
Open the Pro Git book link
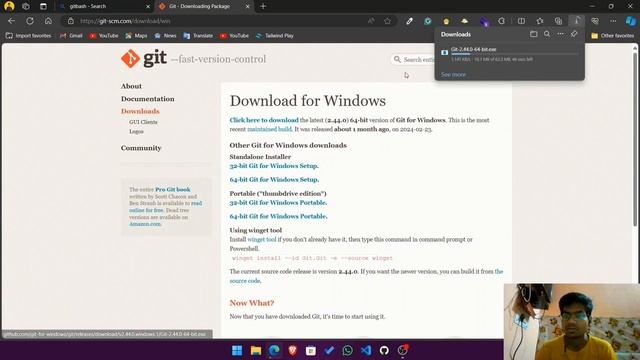click(173, 189)
